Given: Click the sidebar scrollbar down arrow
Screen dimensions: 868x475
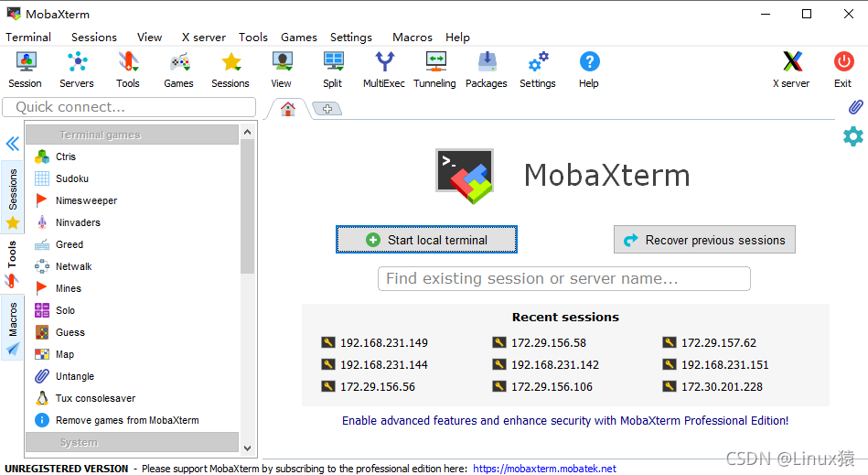Looking at the screenshot, I should [x=248, y=448].
